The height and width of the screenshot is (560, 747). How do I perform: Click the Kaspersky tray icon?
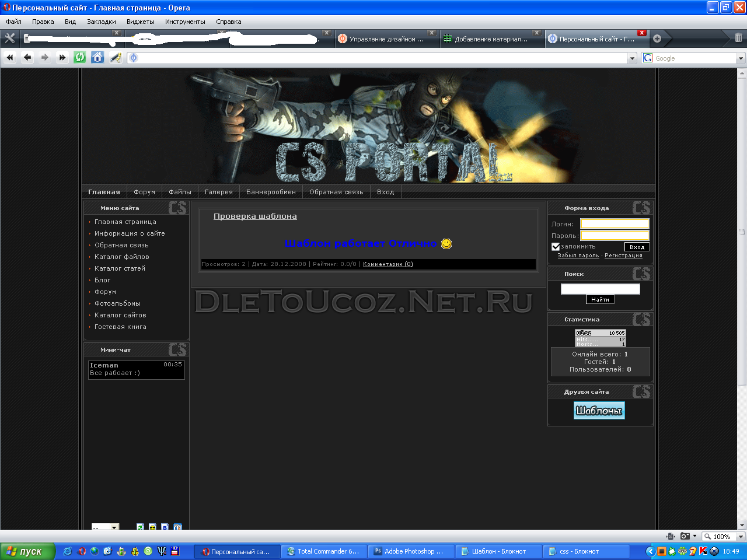tap(703, 551)
